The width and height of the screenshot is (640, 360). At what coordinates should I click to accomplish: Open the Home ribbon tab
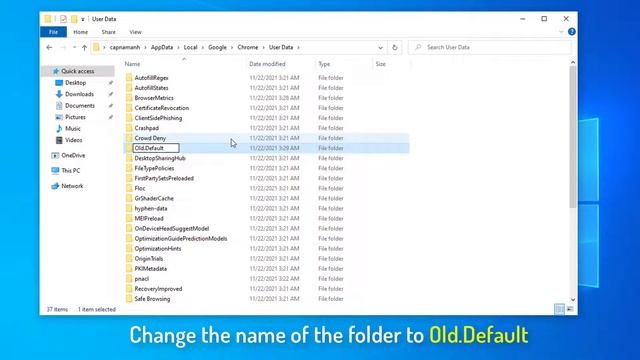click(x=80, y=32)
